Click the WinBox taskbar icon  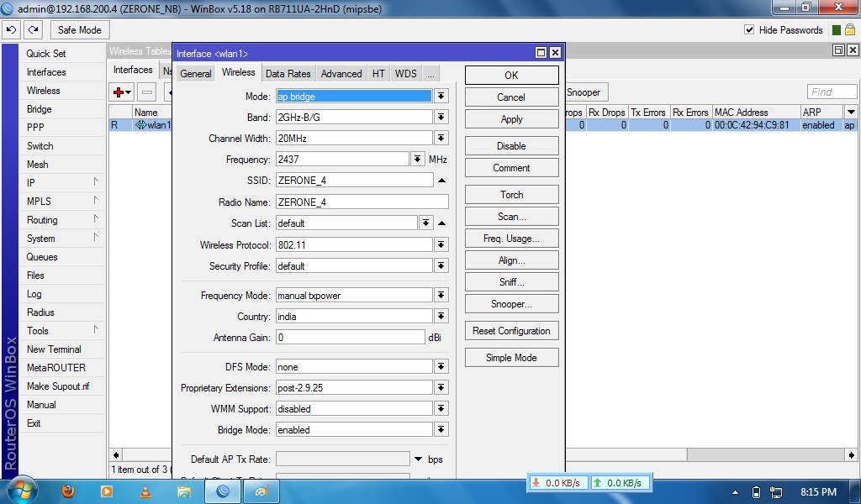point(223,491)
